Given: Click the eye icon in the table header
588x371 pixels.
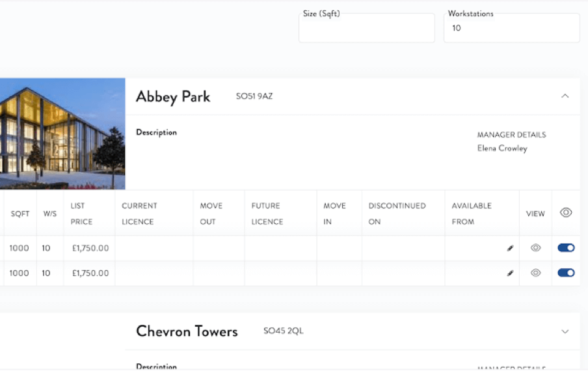Looking at the screenshot, I should [x=566, y=213].
